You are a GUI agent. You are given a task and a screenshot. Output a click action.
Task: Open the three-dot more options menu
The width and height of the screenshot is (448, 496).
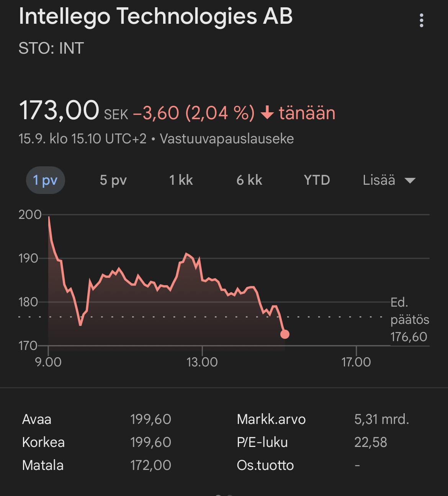421,20
